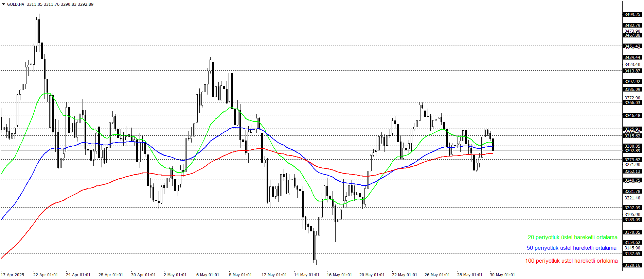Click the 12 May 01:01 date label

pyautogui.click(x=274, y=275)
